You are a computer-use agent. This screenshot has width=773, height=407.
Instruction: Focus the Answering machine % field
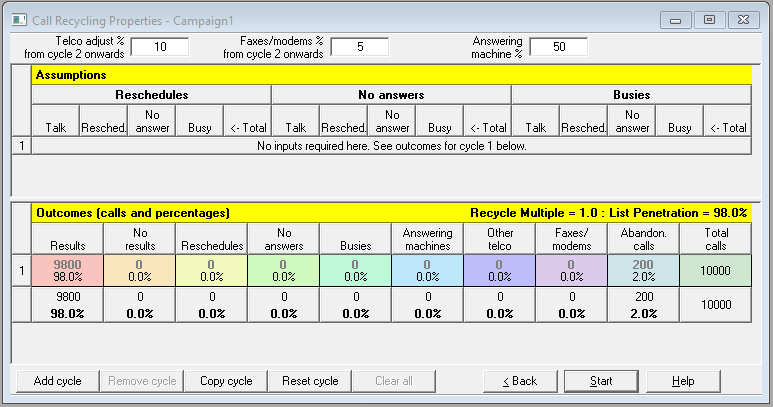558,47
